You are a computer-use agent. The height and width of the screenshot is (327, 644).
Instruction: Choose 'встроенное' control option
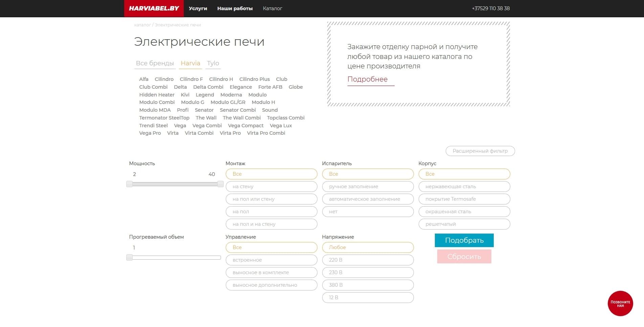click(271, 260)
